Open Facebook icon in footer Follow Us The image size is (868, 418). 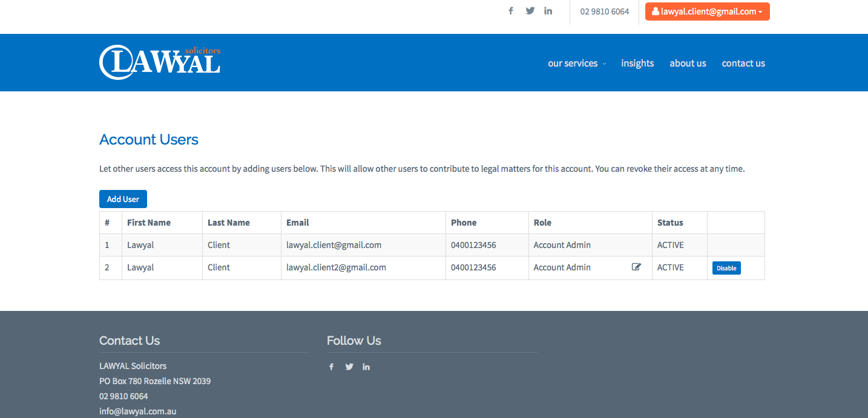pos(331,367)
